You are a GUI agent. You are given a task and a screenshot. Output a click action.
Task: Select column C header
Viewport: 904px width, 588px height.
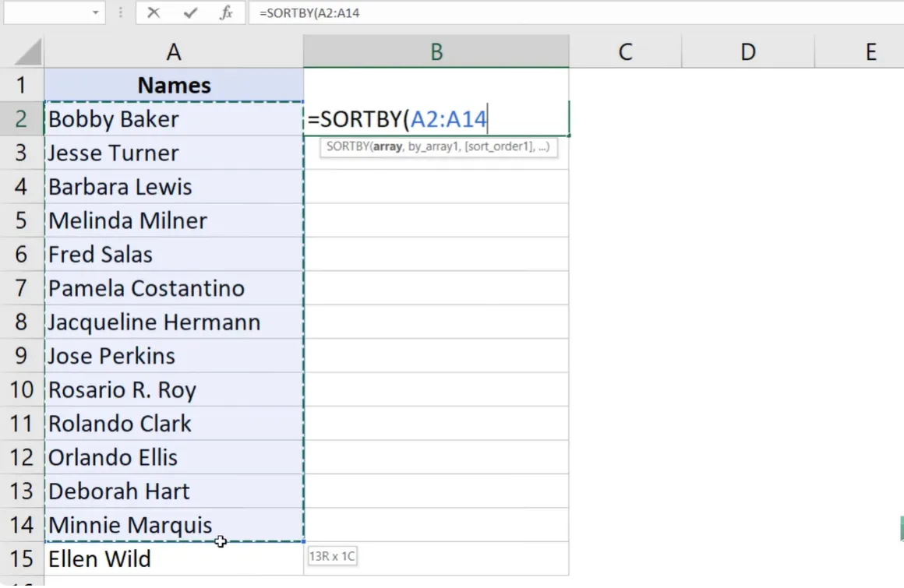coord(625,52)
